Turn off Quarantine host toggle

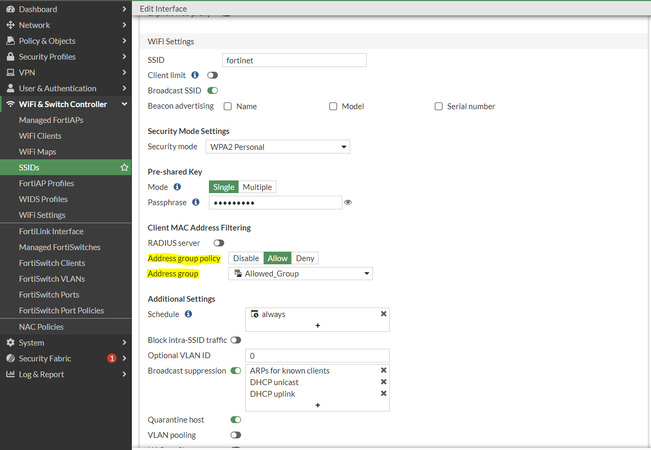click(236, 420)
